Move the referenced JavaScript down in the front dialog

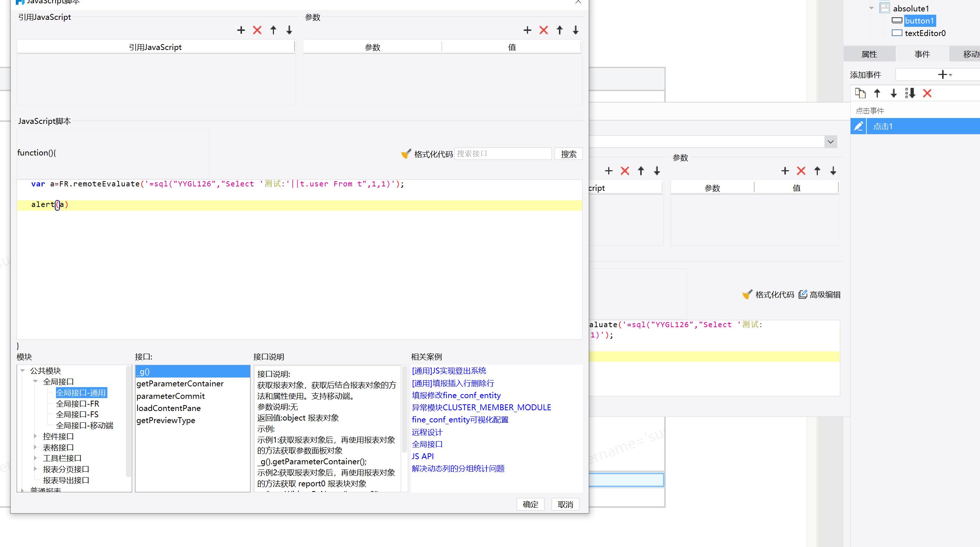pos(289,30)
